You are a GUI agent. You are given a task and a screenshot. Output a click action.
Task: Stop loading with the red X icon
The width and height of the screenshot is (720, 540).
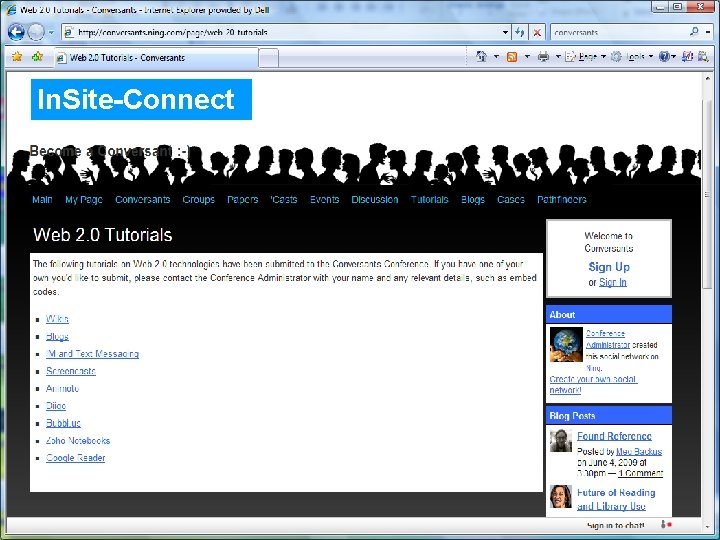(536, 33)
